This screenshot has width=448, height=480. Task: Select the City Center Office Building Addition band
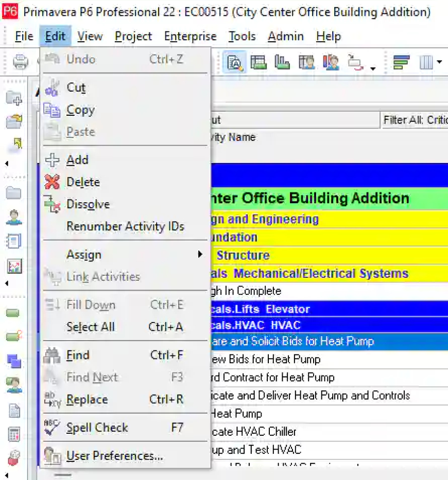(x=330, y=199)
